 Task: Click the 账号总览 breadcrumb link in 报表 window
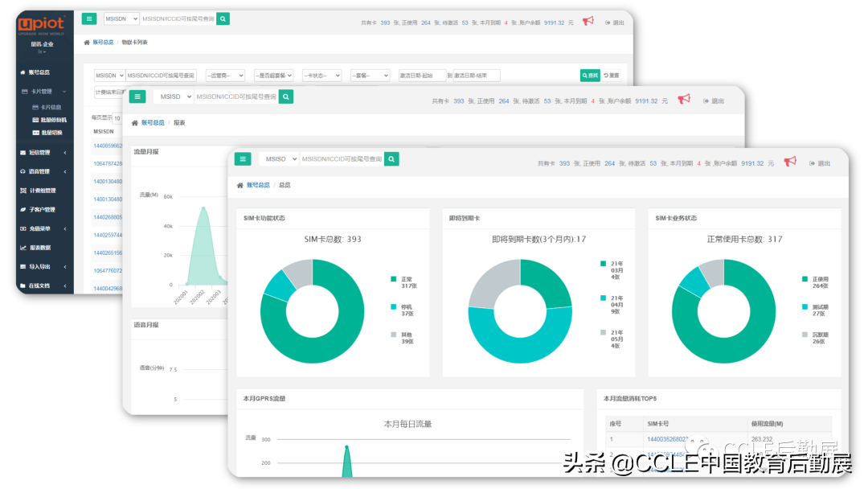[153, 123]
